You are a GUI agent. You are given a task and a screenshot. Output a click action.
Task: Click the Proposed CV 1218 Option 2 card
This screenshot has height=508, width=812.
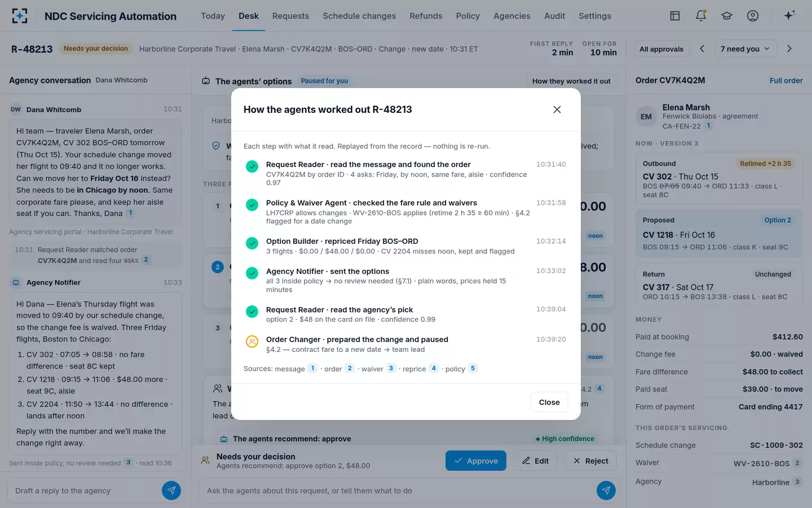click(719, 233)
